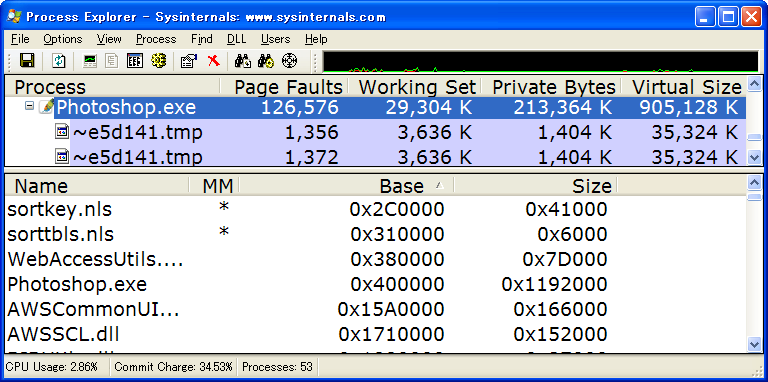
Task: Click the Refresh Now toolbar icon
Action: (x=59, y=61)
